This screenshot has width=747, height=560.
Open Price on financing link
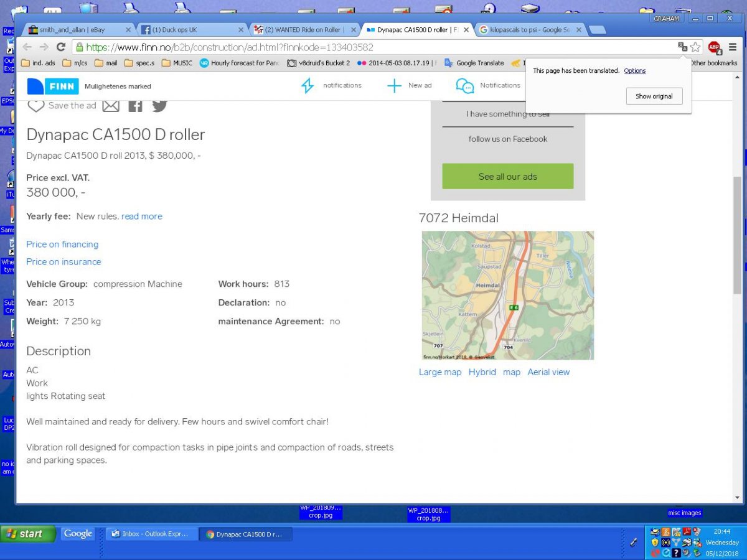pos(62,245)
